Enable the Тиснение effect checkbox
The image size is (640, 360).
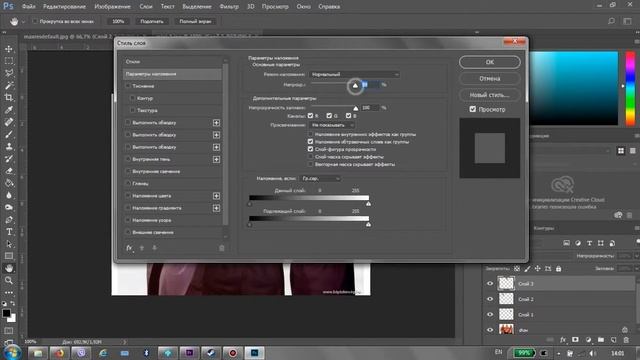[128, 86]
